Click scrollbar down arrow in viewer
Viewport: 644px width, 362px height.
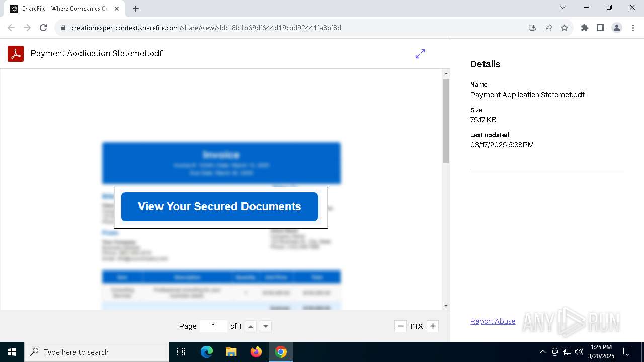point(446,306)
